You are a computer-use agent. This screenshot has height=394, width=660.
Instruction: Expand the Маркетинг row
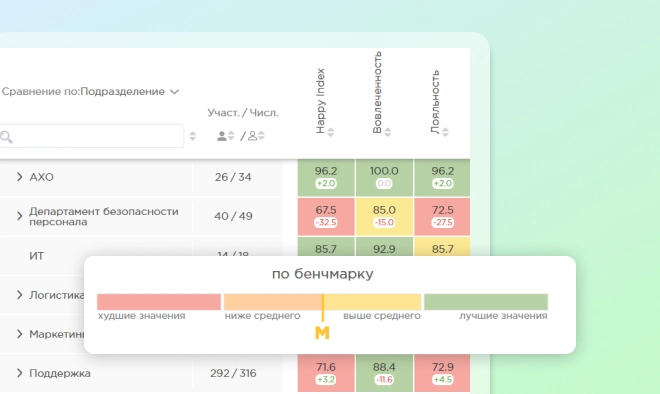[x=19, y=334]
